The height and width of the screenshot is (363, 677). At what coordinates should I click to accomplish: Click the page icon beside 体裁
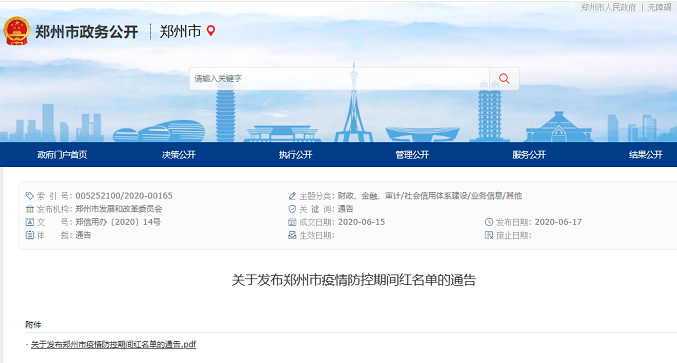click(30, 235)
